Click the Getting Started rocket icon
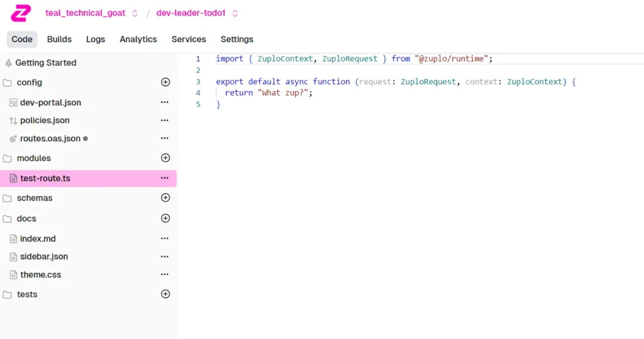The height and width of the screenshot is (339, 644). pos(8,63)
